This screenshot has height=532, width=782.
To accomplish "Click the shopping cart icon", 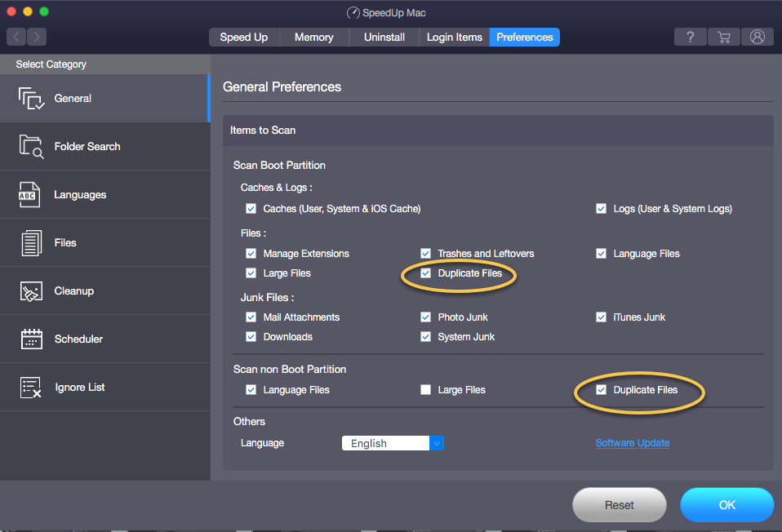I will coord(723,38).
